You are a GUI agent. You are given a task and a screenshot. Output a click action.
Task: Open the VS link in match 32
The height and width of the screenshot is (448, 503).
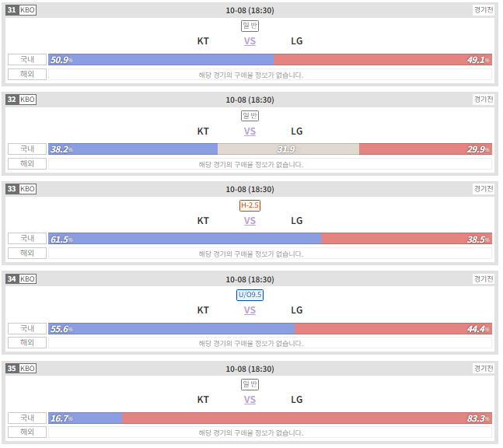click(250, 131)
